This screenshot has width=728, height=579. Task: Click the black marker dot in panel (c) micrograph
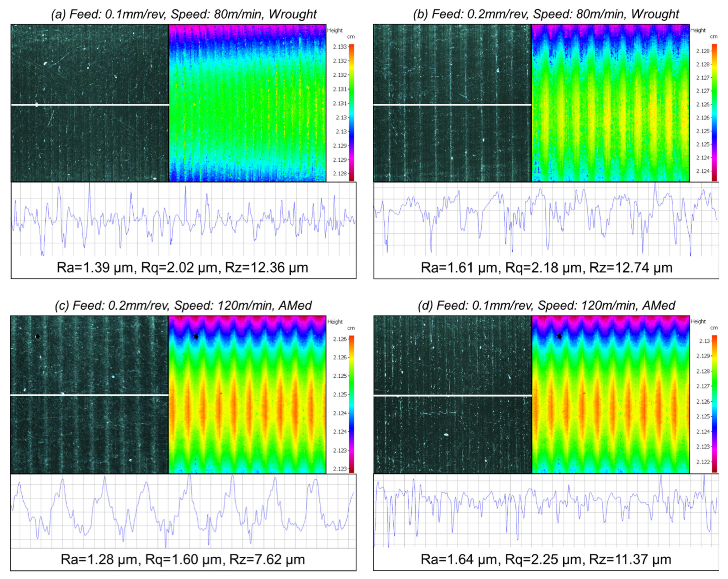(38, 336)
